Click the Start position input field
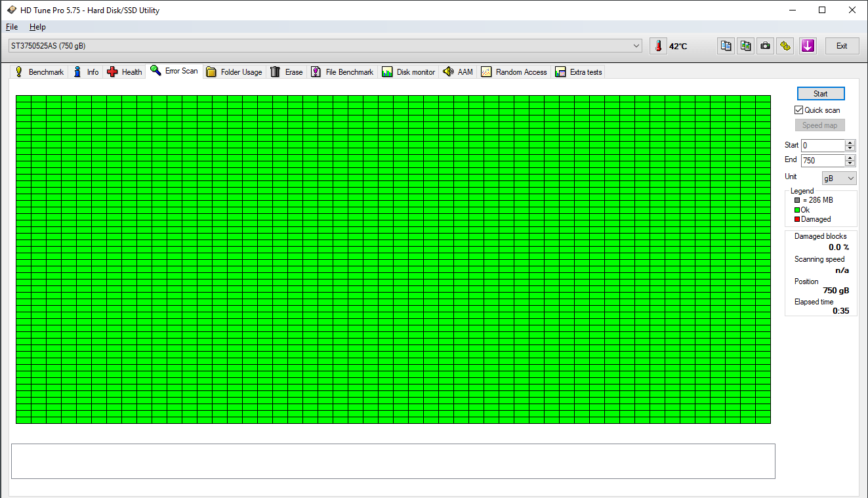Image resolution: width=868 pixels, height=498 pixels. tap(823, 146)
